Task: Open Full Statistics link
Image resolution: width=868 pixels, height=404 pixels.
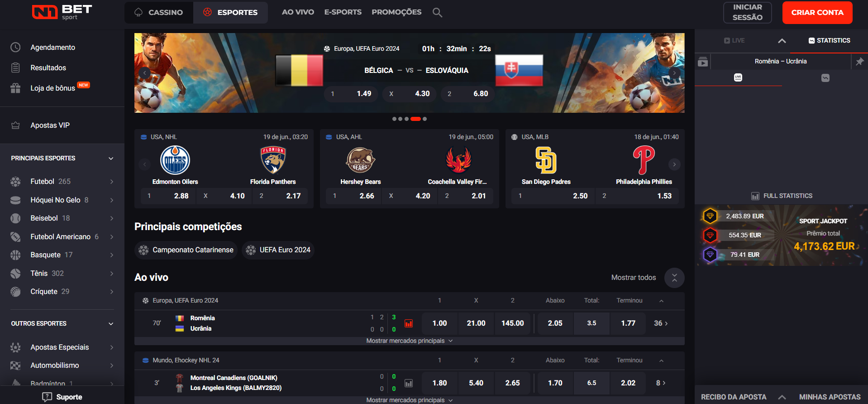Action: (782, 196)
